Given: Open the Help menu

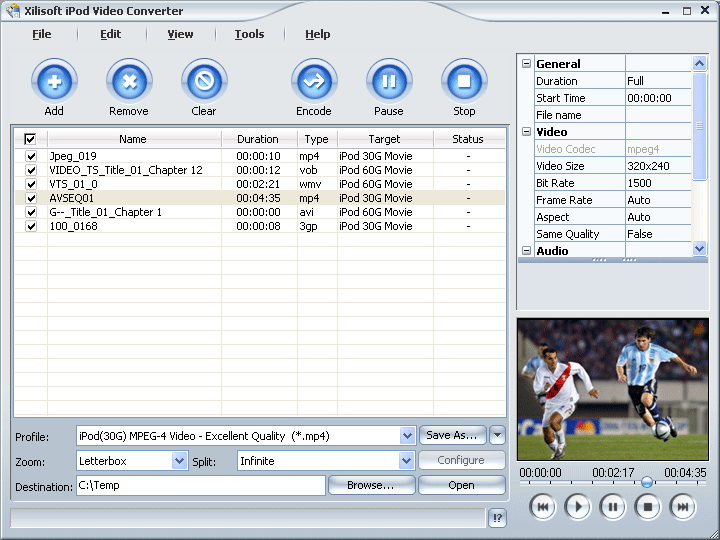Looking at the screenshot, I should point(318,34).
